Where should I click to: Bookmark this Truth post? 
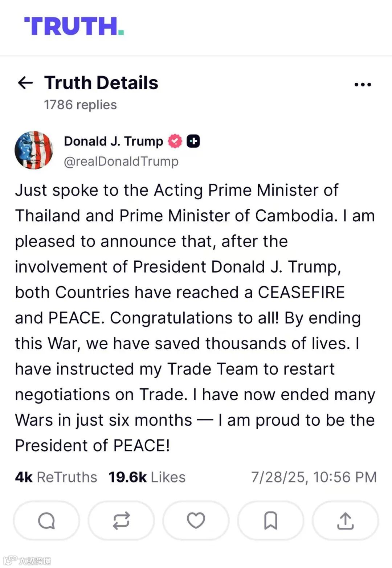271,521
